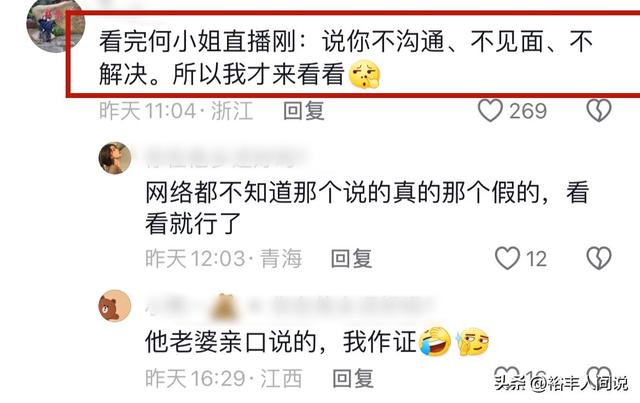
Task: Tap the shushing emoji after 来看看
Action: point(364,74)
